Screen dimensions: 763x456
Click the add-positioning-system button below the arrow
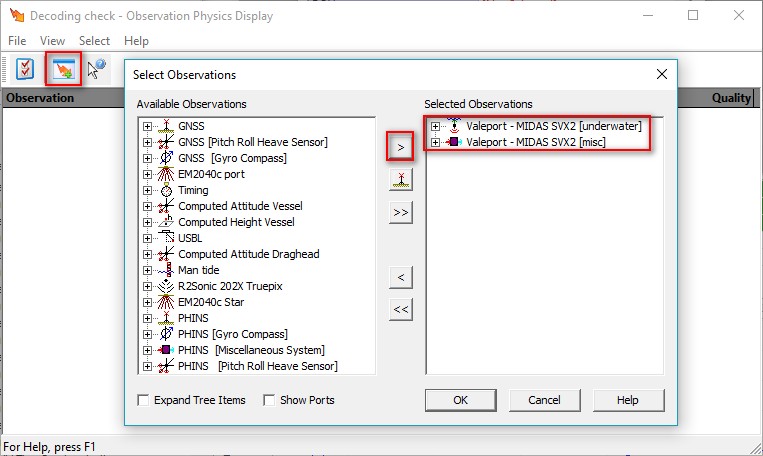click(x=401, y=180)
